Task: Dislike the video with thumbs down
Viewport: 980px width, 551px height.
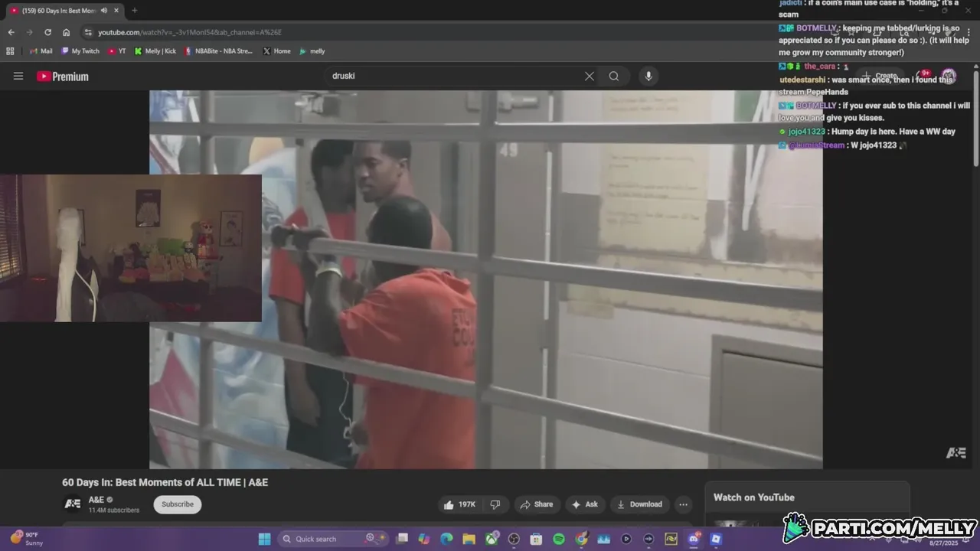Action: coord(495,504)
